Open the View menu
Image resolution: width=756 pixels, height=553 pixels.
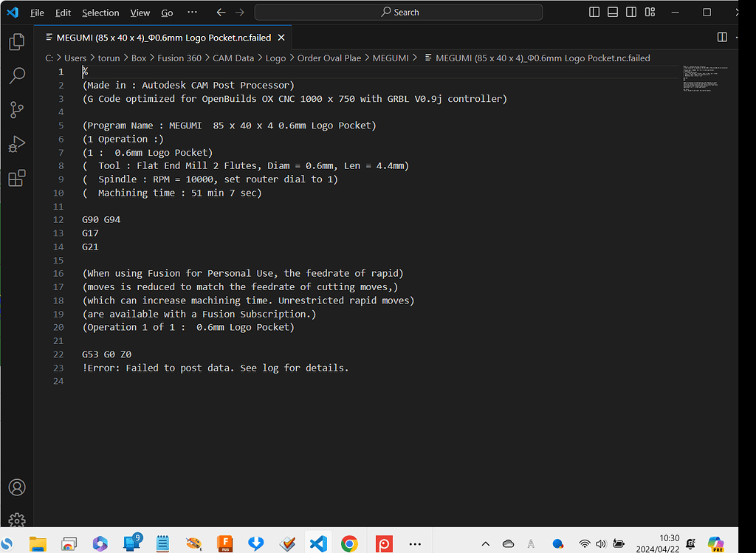pos(140,13)
